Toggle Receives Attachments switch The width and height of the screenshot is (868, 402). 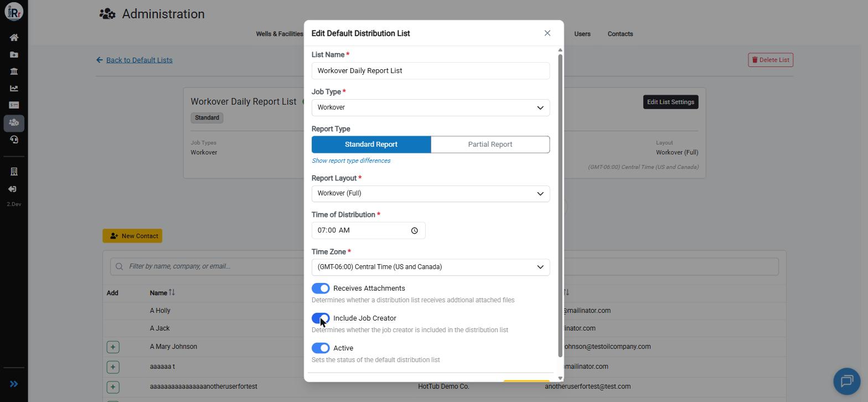(x=321, y=288)
